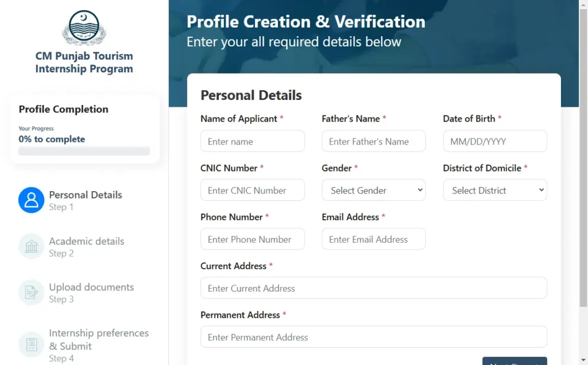
Task: Focus the Name of Applicant field
Action: (253, 141)
